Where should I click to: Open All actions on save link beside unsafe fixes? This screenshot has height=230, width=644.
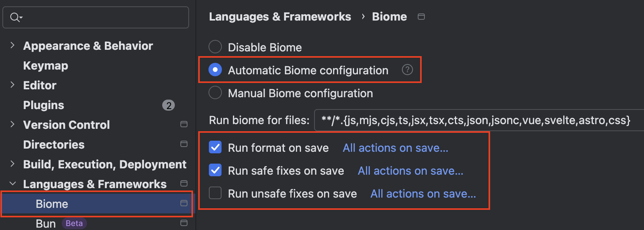tap(423, 194)
